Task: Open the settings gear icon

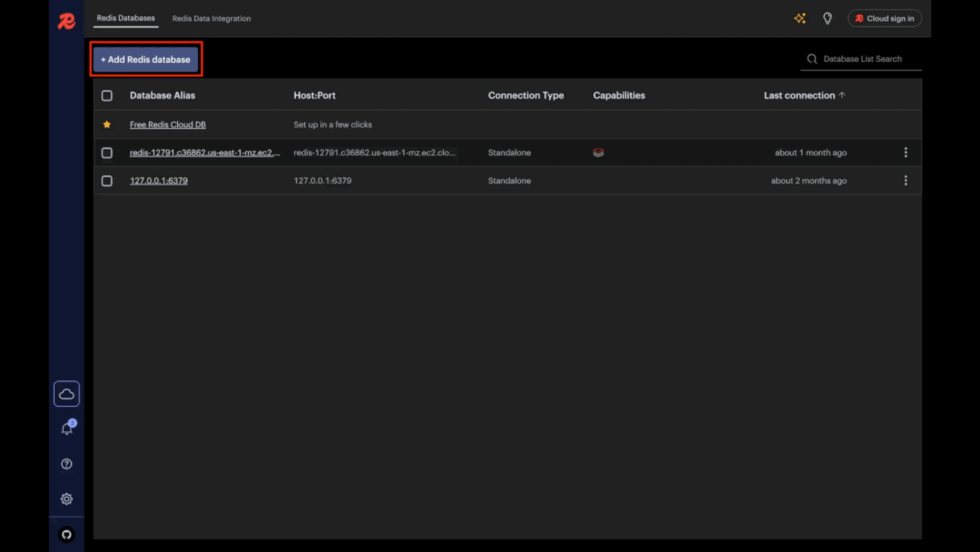Action: point(67,499)
